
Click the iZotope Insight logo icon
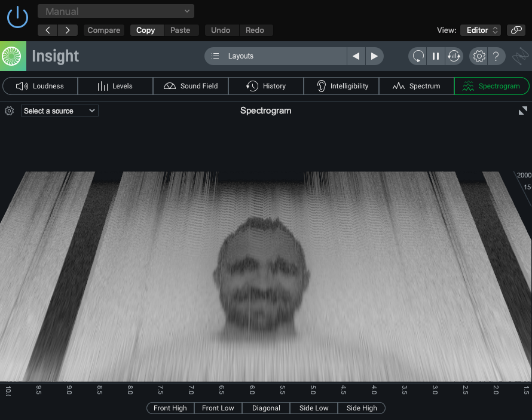point(12,56)
